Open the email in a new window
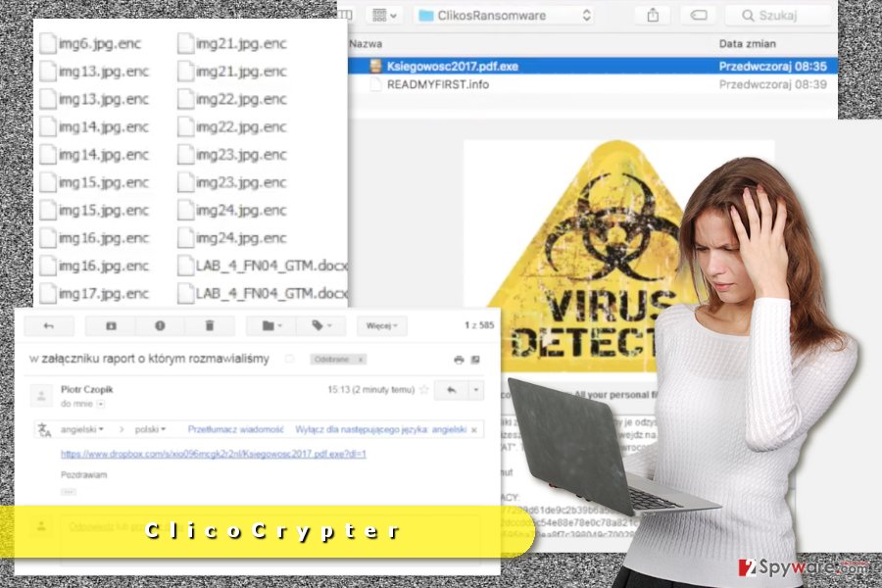 [475, 360]
